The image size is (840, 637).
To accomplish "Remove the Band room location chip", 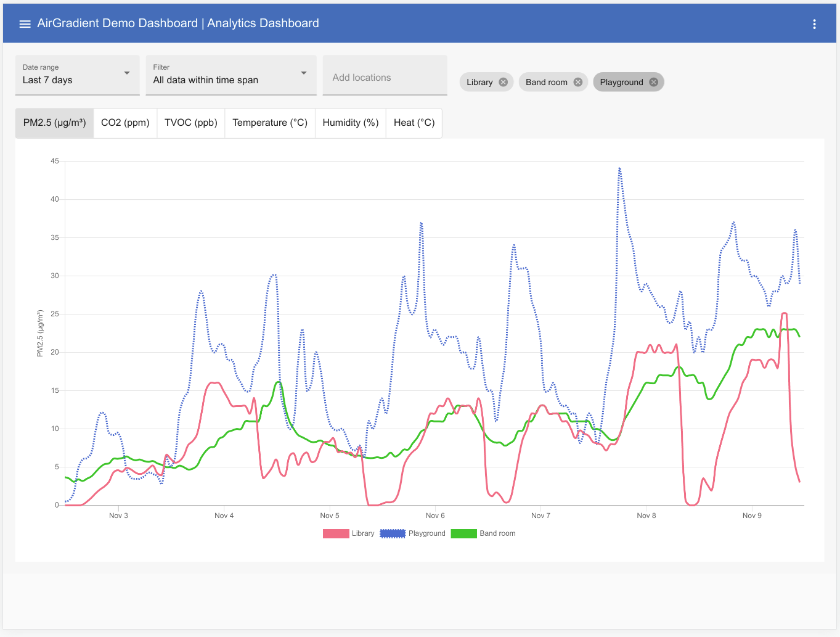I will click(577, 82).
